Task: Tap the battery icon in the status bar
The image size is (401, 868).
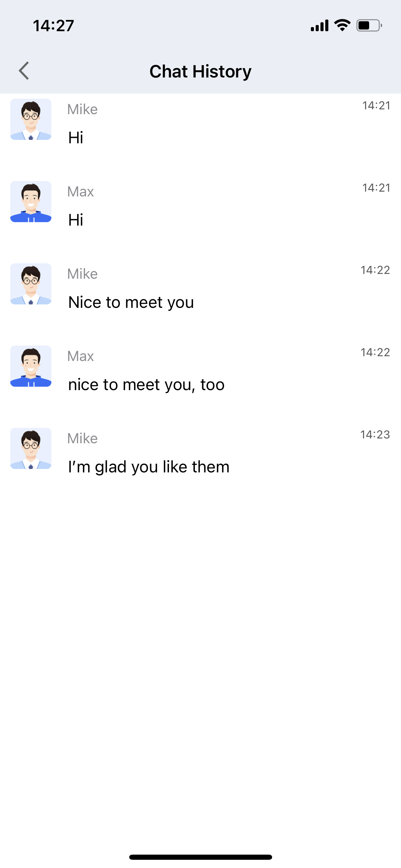Action: tap(369, 25)
